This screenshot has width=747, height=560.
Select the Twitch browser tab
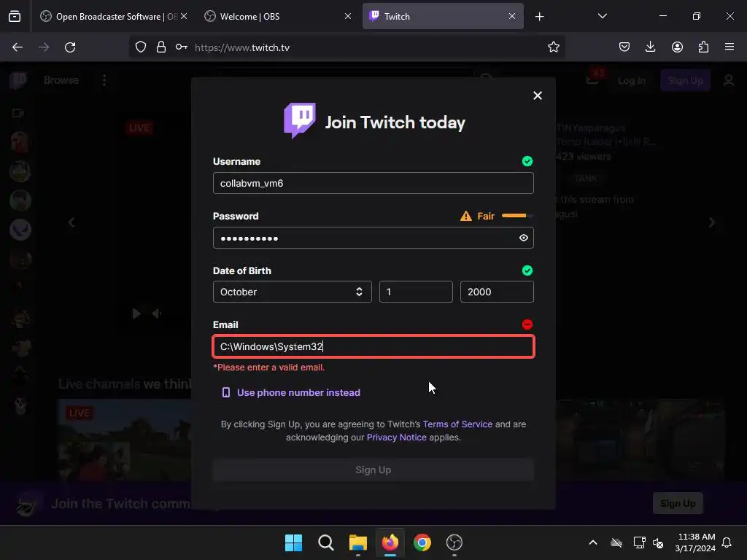tap(436, 17)
